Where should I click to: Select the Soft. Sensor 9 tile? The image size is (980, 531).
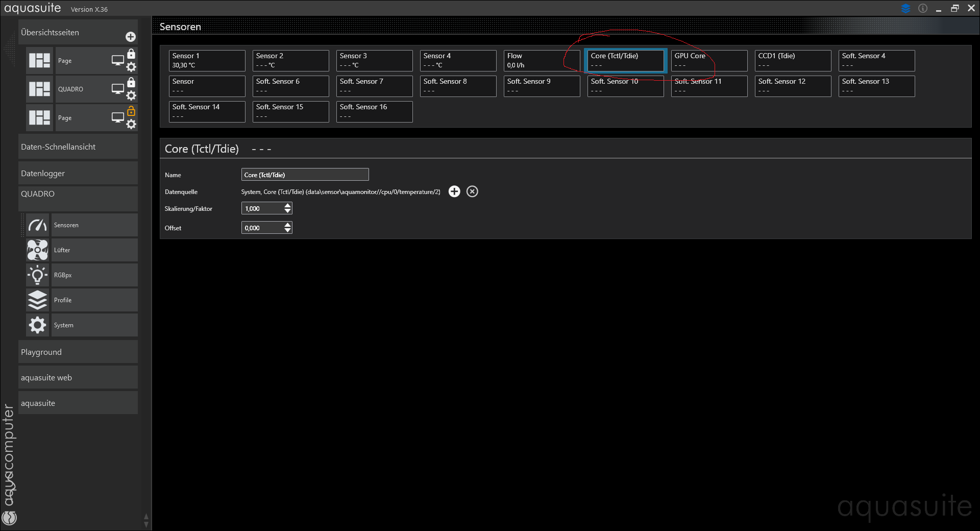(542, 86)
